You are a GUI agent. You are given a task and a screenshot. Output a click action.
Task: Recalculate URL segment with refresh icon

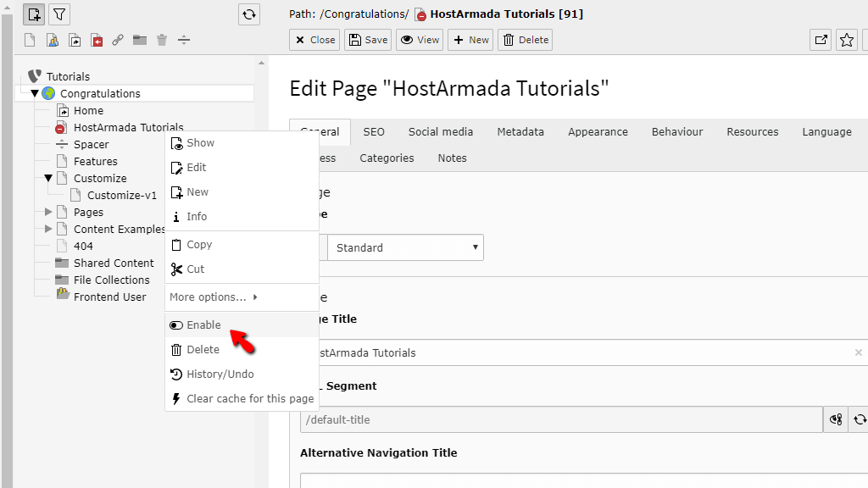(x=860, y=419)
